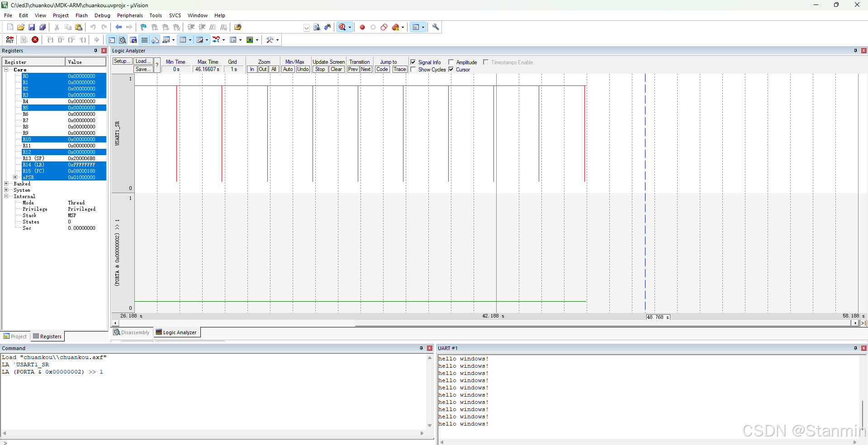Enable the Show Cycles checkbox
The height and width of the screenshot is (445, 868).
click(x=413, y=69)
